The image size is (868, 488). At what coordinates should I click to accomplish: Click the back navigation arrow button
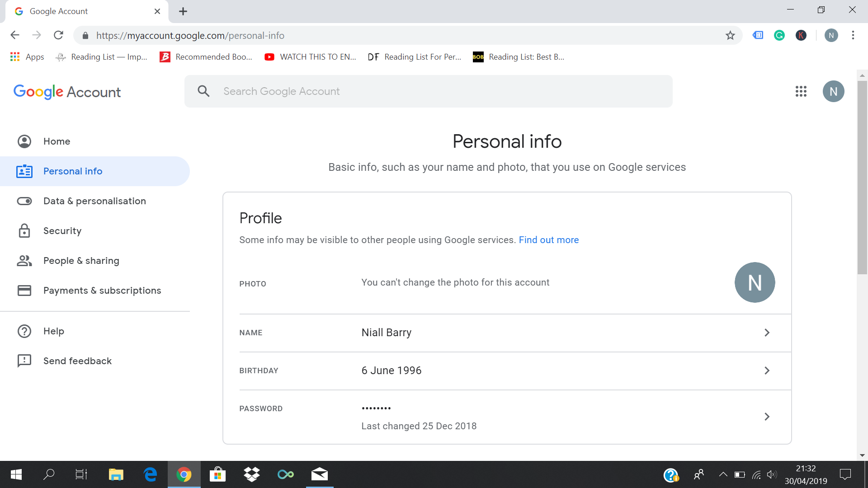[x=14, y=35]
